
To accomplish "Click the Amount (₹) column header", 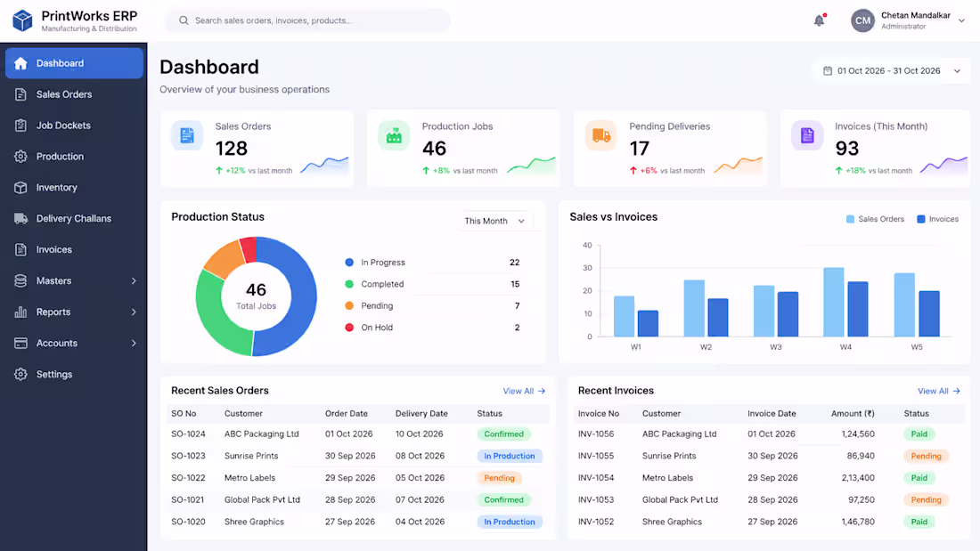I will [x=853, y=414].
